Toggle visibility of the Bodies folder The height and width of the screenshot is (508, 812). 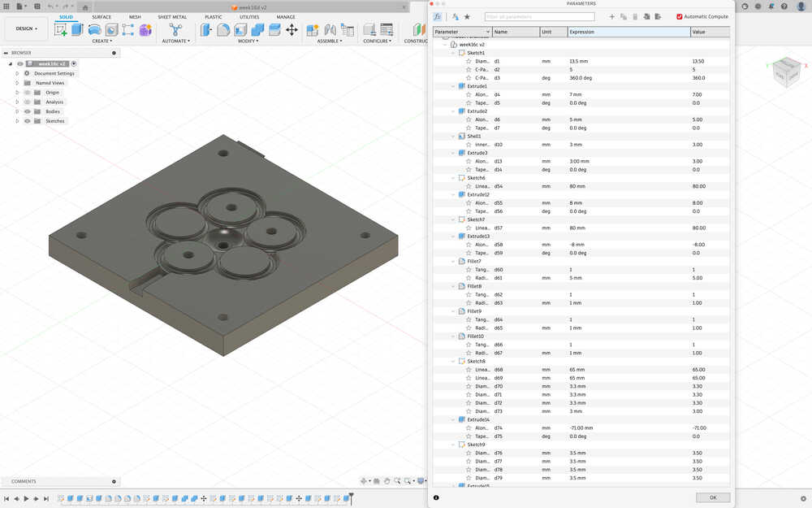(28, 111)
